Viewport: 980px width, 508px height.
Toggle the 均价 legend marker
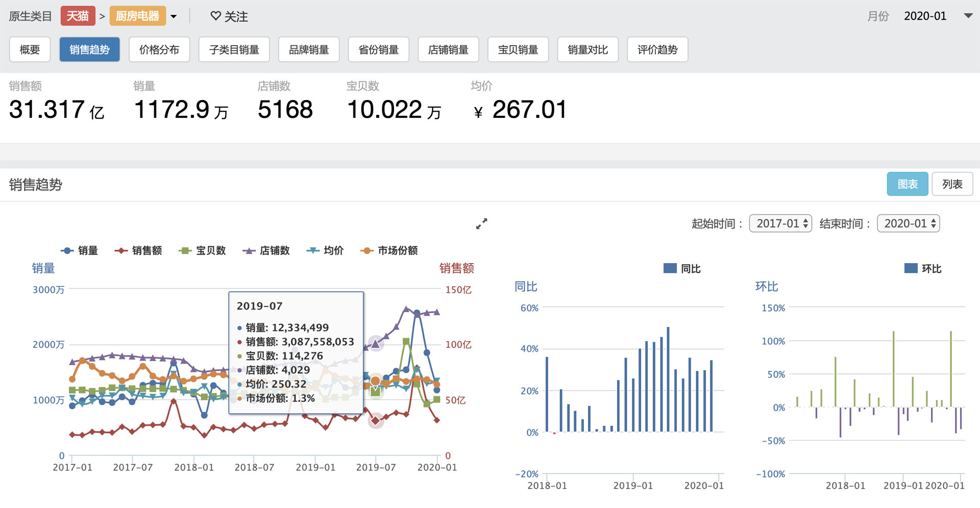(x=312, y=250)
